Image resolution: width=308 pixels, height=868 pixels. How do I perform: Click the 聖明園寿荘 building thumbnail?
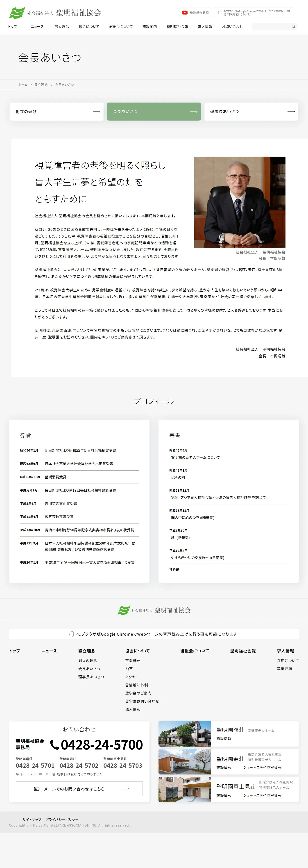[184, 761]
